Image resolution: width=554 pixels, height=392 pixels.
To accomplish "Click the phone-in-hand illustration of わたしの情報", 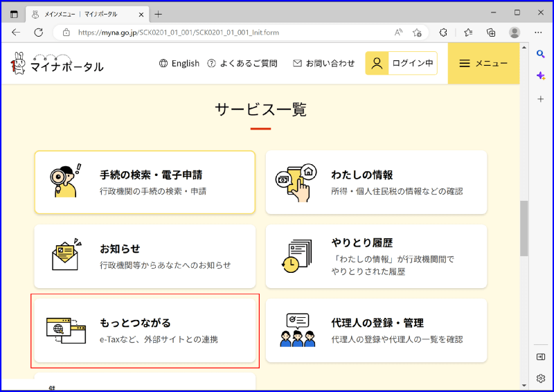I will pyautogui.click(x=296, y=183).
